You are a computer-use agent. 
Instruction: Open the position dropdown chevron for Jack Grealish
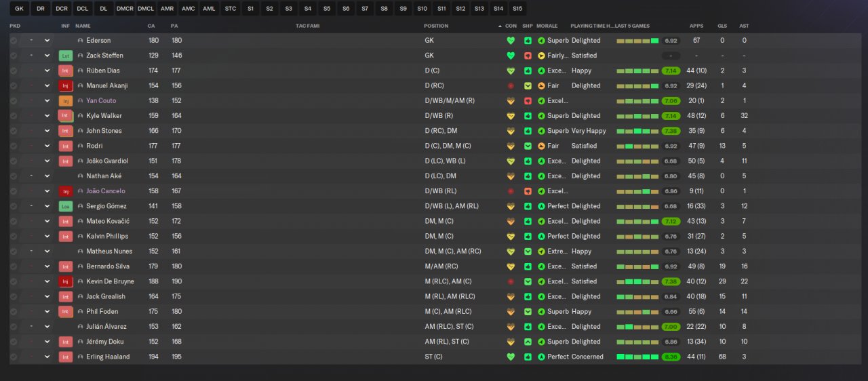tap(47, 296)
